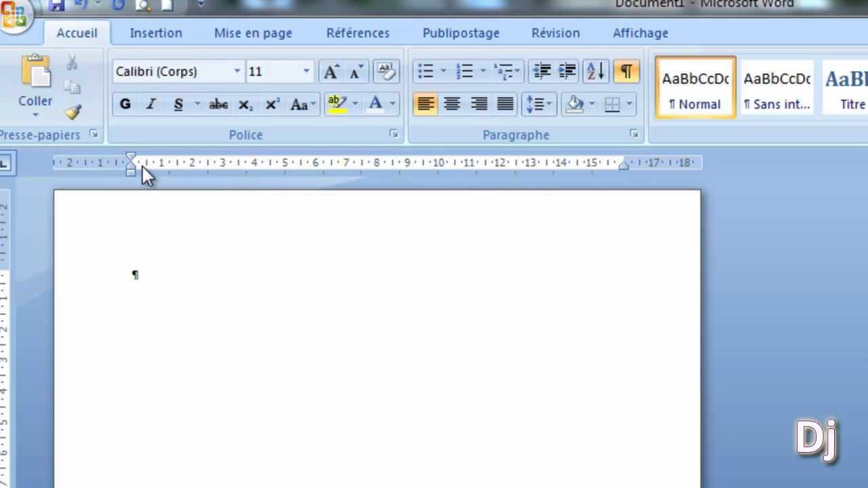Image resolution: width=868 pixels, height=488 pixels.
Task: Apply the Normal style
Action: click(695, 88)
